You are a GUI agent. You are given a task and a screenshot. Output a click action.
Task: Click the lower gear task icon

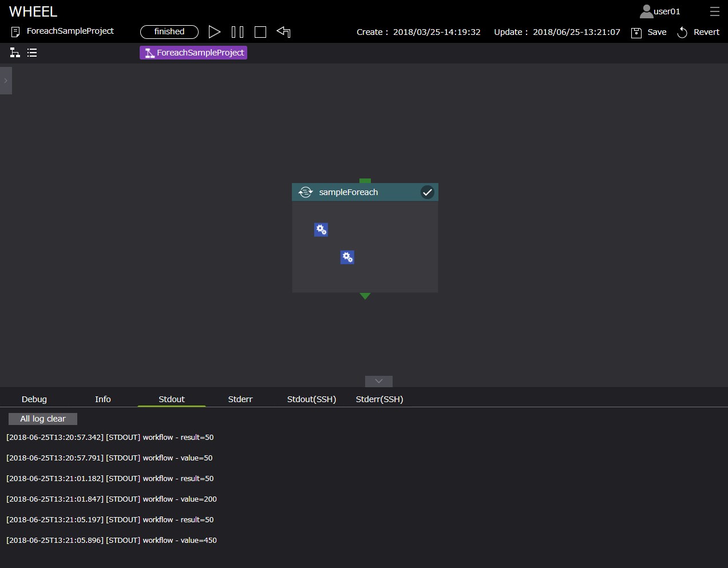347,257
